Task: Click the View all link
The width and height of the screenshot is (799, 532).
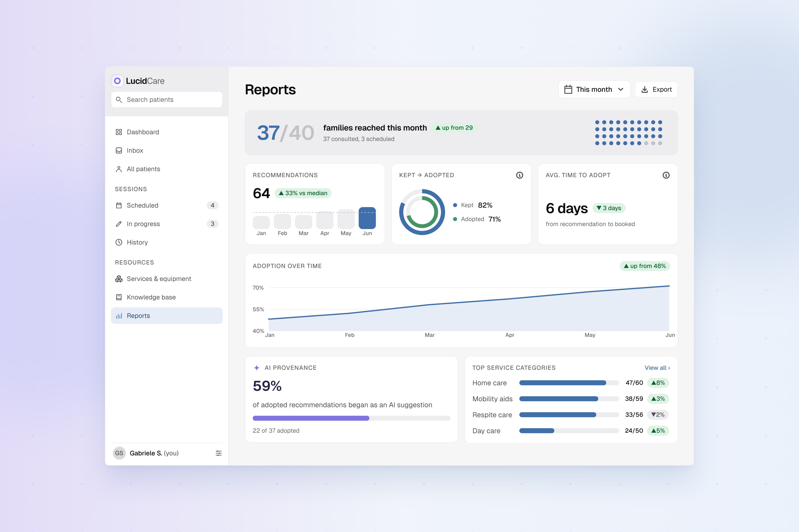Action: [x=657, y=368]
